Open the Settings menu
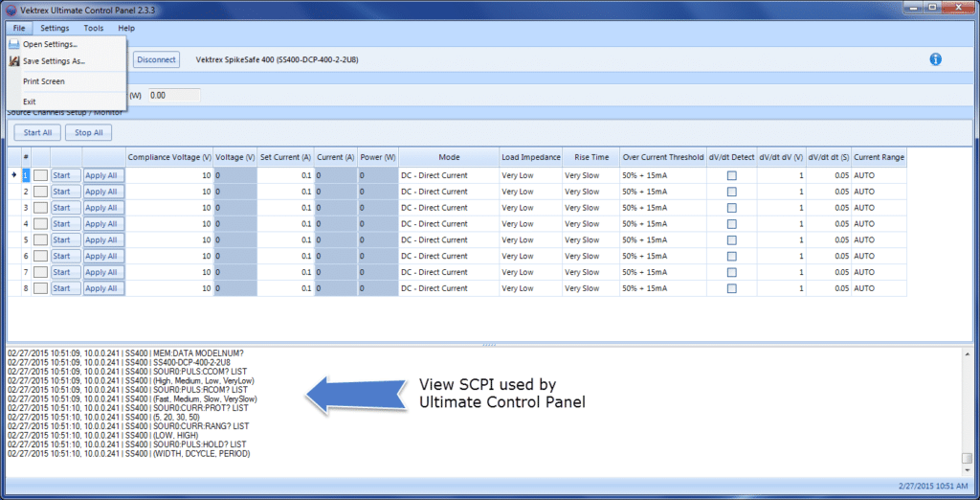This screenshot has width=980, height=500. coord(55,28)
